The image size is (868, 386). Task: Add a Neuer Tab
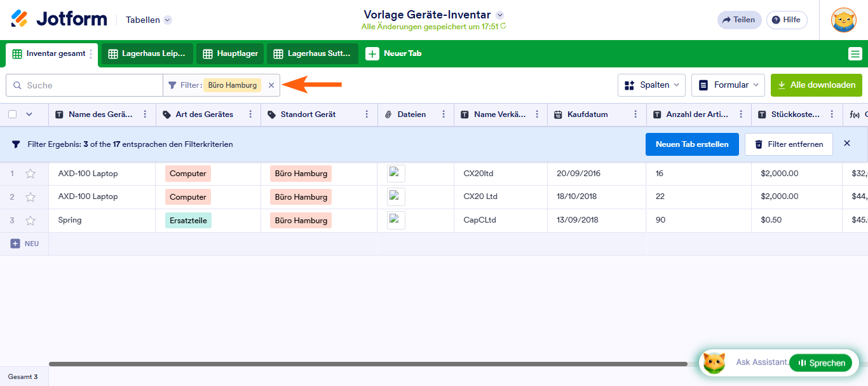pyautogui.click(x=394, y=53)
